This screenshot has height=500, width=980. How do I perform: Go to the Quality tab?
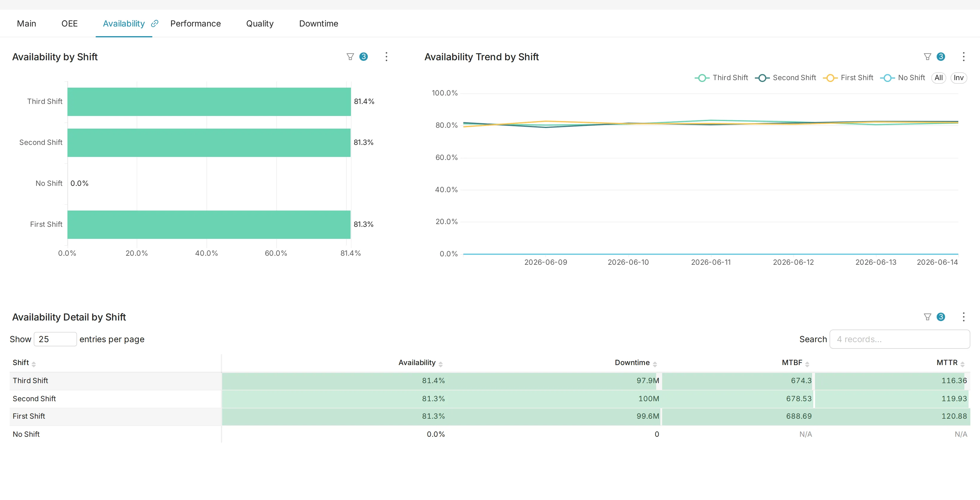[x=259, y=23]
